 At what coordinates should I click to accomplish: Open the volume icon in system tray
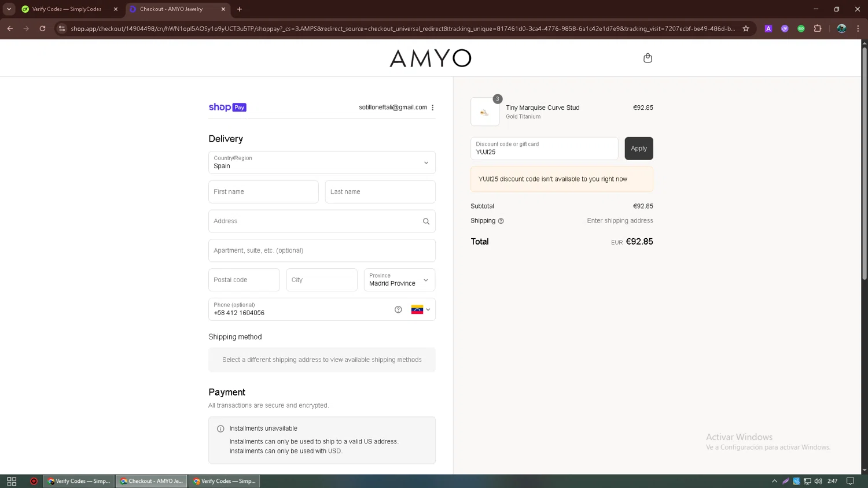818,481
